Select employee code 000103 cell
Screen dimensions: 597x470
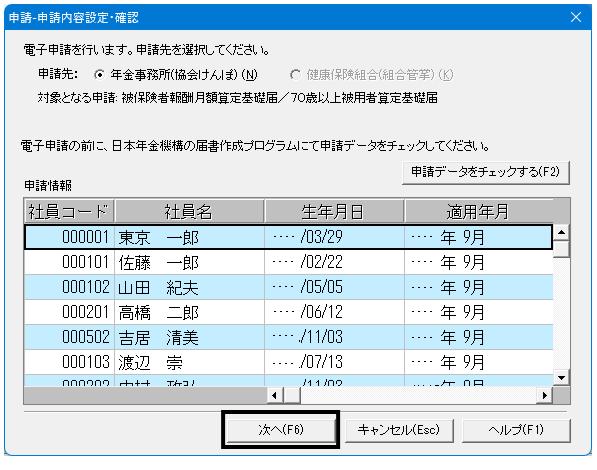69,362
